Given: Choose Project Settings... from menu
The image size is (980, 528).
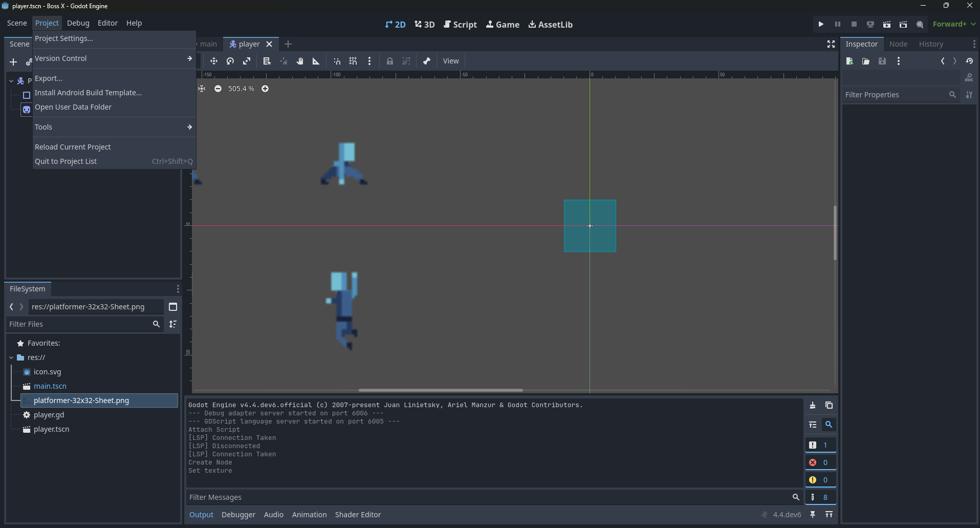Looking at the screenshot, I should (114, 38).
